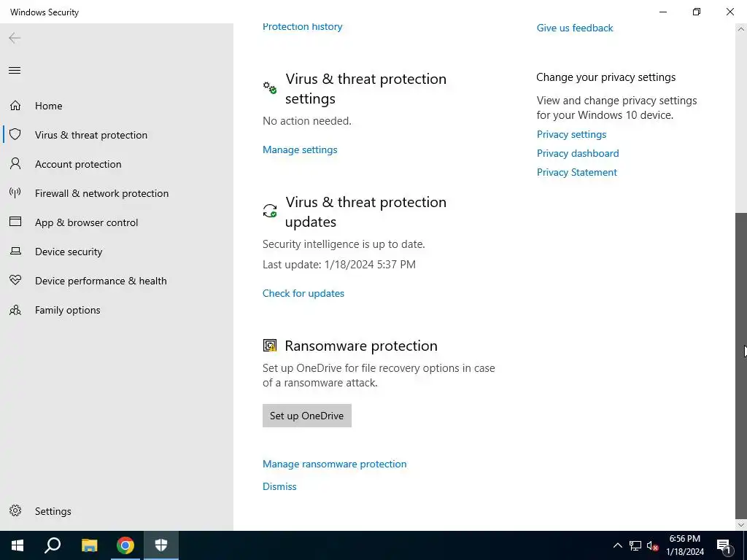The image size is (747, 560).
Task: Click the gears icon beside protection settings heading
Action: coord(270,87)
